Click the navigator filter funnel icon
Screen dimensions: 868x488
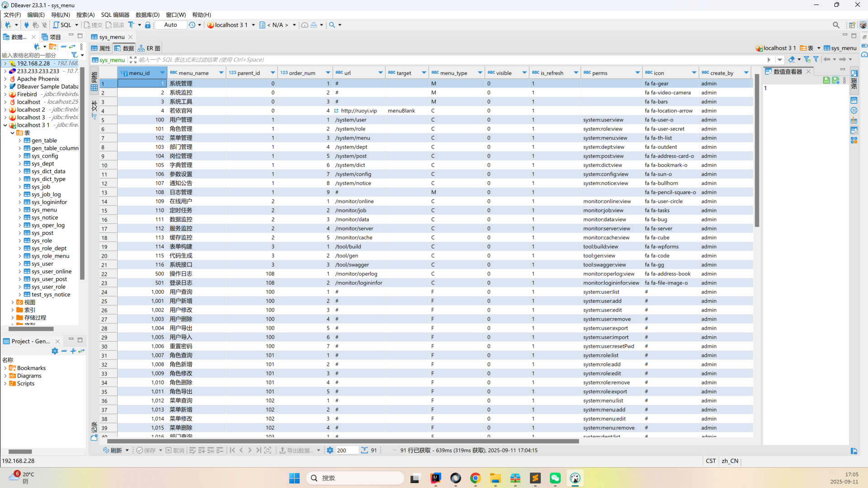[74, 55]
